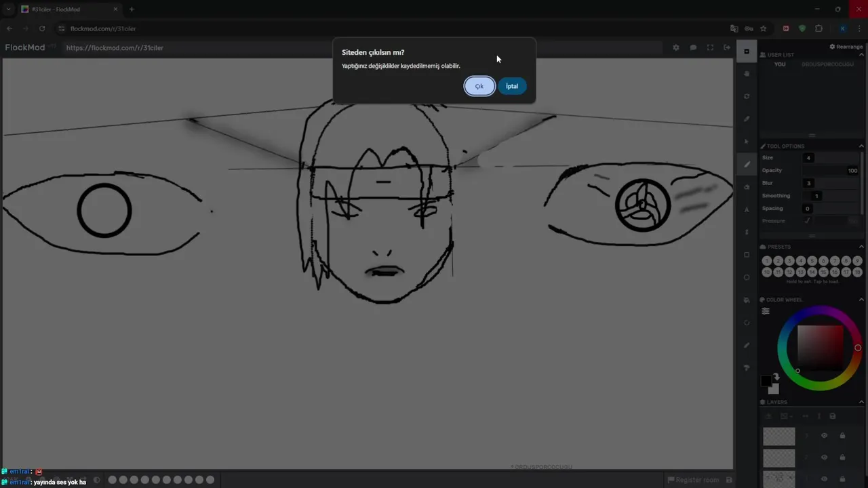868x488 pixels.
Task: Select the black foreground color swatch
Action: coord(766,382)
